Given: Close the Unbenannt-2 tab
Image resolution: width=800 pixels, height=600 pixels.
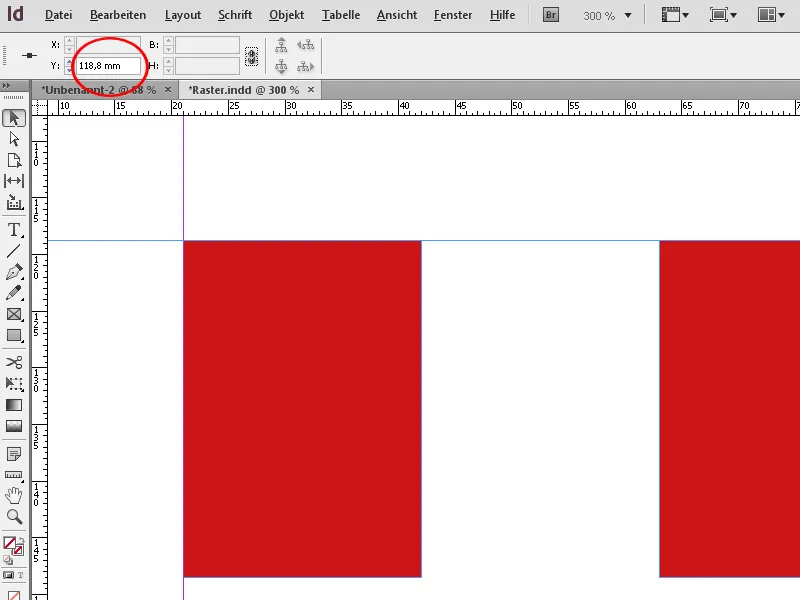Looking at the screenshot, I should 168,90.
